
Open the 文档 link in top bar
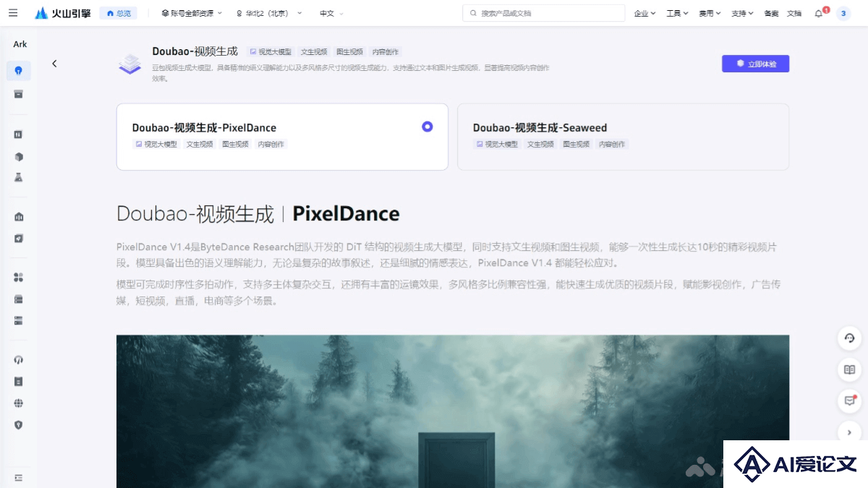click(794, 13)
